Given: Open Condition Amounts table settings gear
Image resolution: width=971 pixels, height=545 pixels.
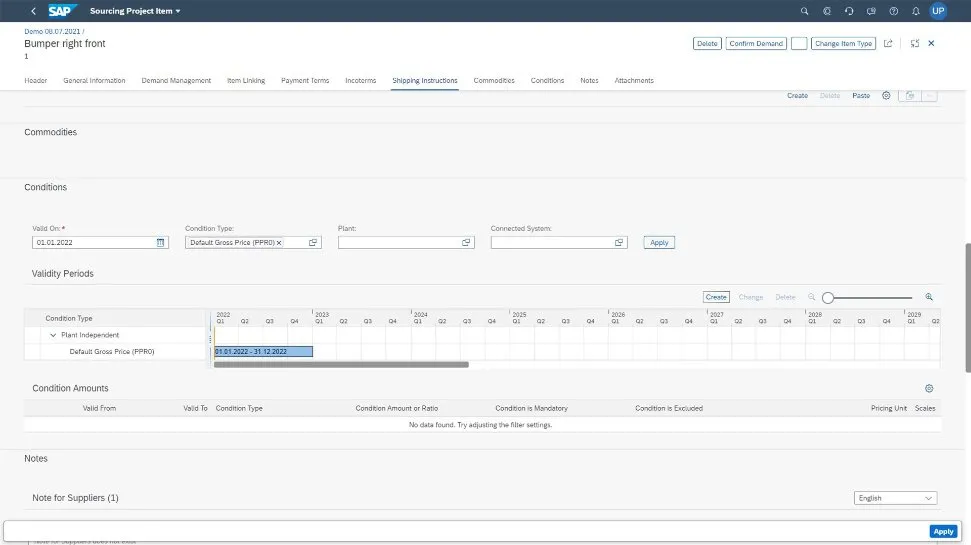Looking at the screenshot, I should coord(929,388).
